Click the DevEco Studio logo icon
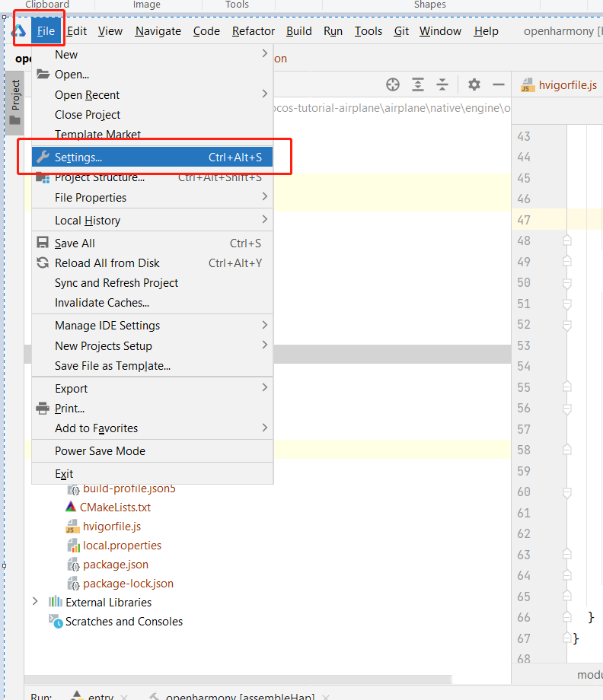Image resolution: width=603 pixels, height=700 pixels. point(19,30)
